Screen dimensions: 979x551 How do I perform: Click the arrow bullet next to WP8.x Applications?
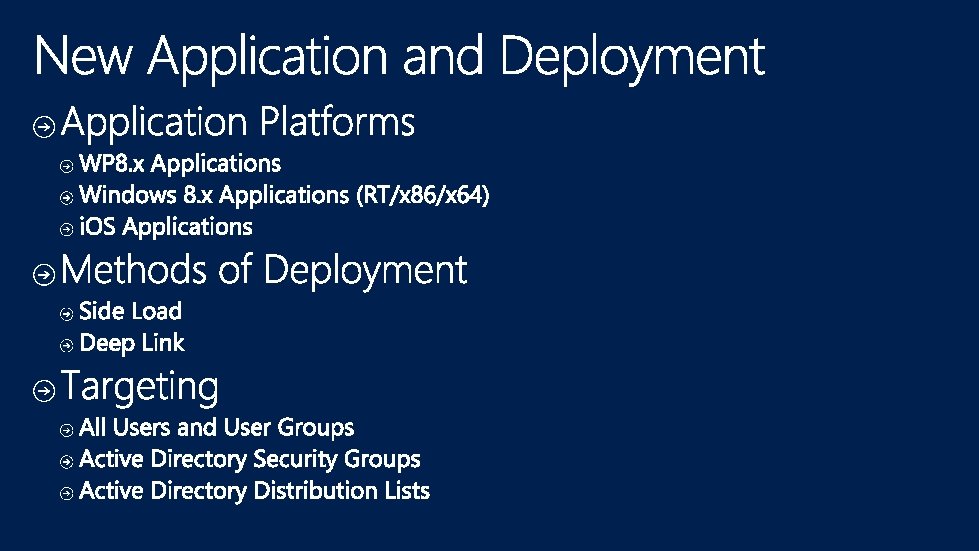click(66, 166)
